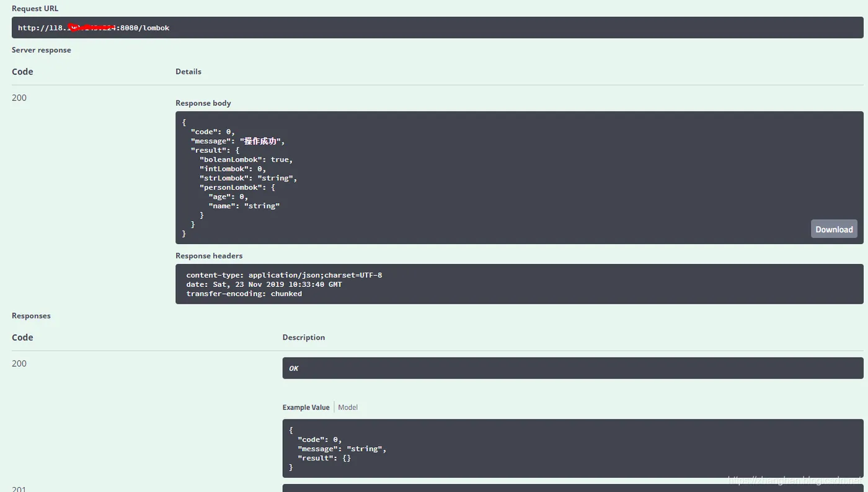Screen dimensions: 868x492
Task: Click the "age": 0 line
Action: pos(228,196)
